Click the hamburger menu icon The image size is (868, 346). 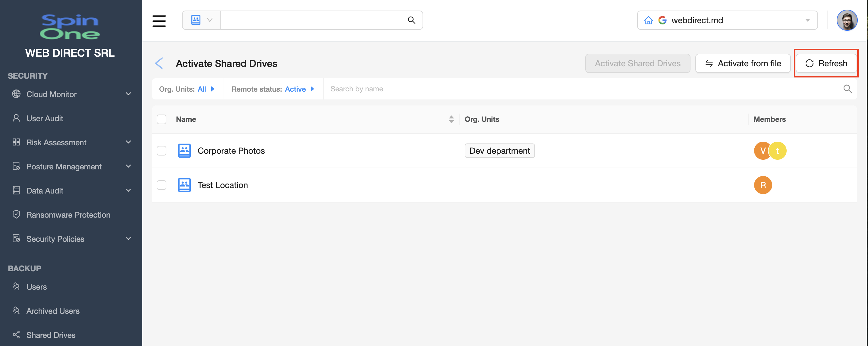click(x=159, y=20)
